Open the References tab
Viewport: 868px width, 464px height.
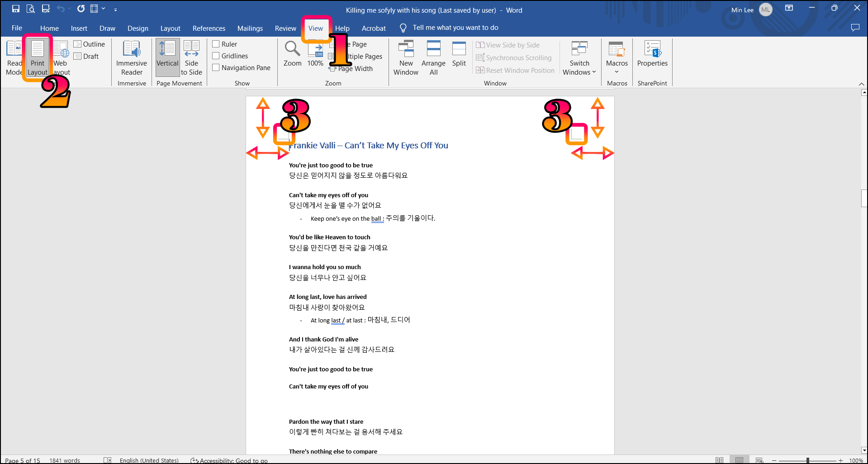209,28
